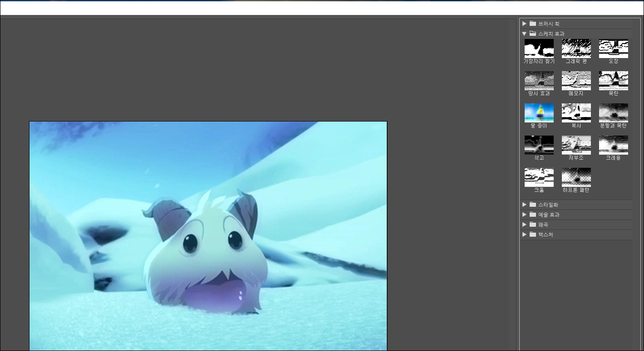Choose the 복사 filter thumbnail

click(x=576, y=113)
